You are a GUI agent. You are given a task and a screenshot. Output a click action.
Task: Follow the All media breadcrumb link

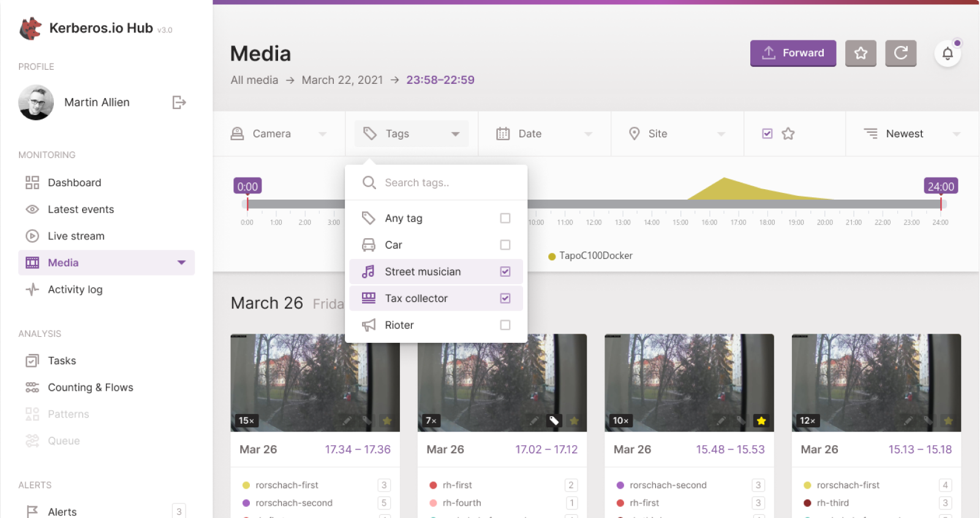pyautogui.click(x=254, y=80)
